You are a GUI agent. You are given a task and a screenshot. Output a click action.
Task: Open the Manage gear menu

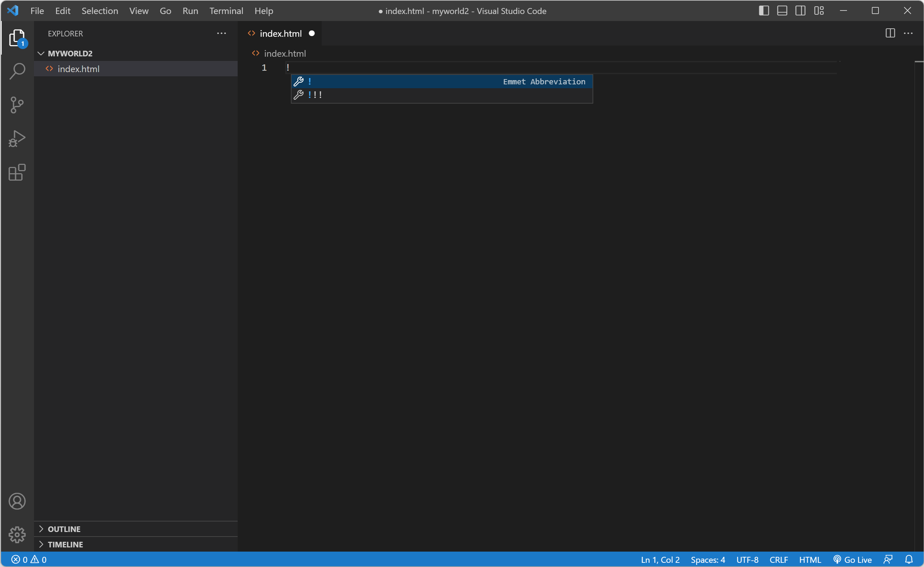17,535
